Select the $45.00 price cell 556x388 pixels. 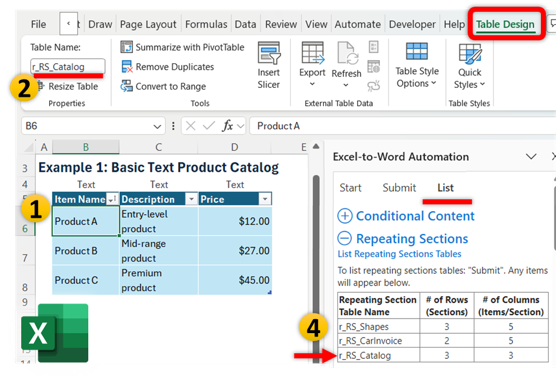235,280
